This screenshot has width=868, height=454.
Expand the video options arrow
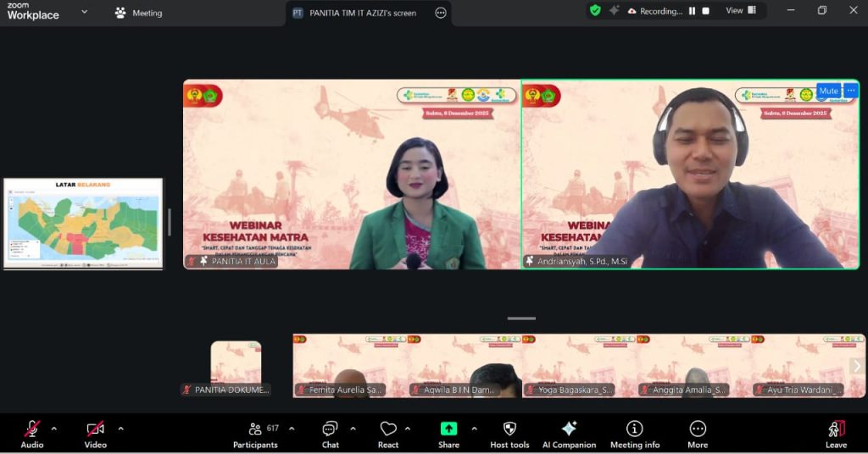[x=120, y=429]
